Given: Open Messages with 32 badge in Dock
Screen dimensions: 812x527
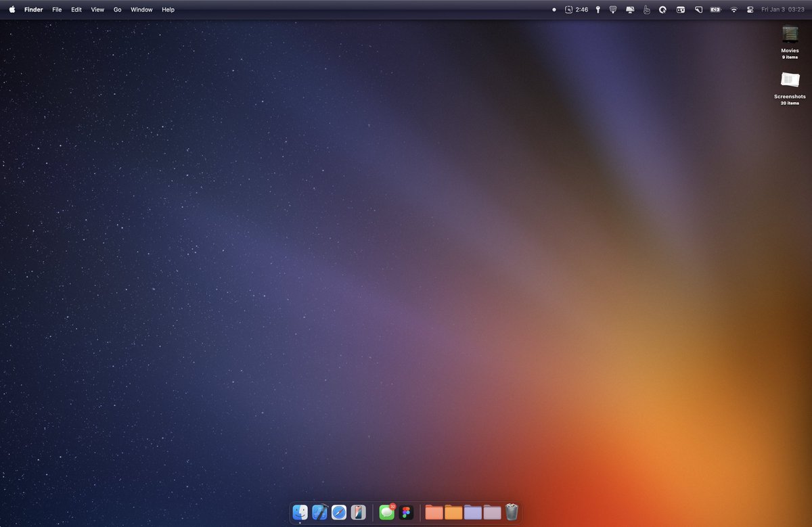Looking at the screenshot, I should (387, 512).
